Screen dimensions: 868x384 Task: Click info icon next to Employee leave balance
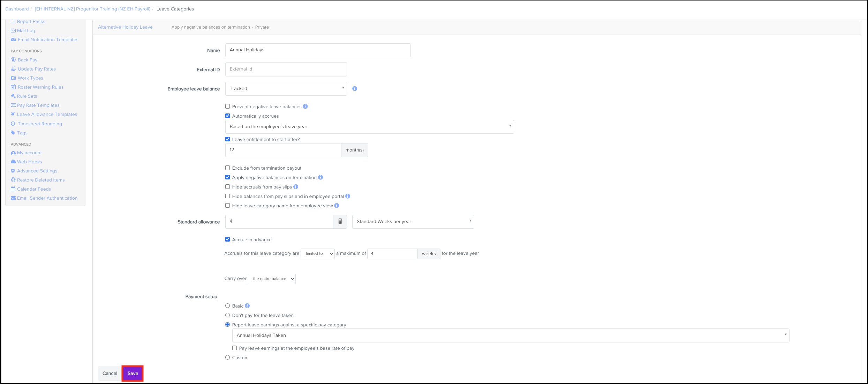click(355, 89)
